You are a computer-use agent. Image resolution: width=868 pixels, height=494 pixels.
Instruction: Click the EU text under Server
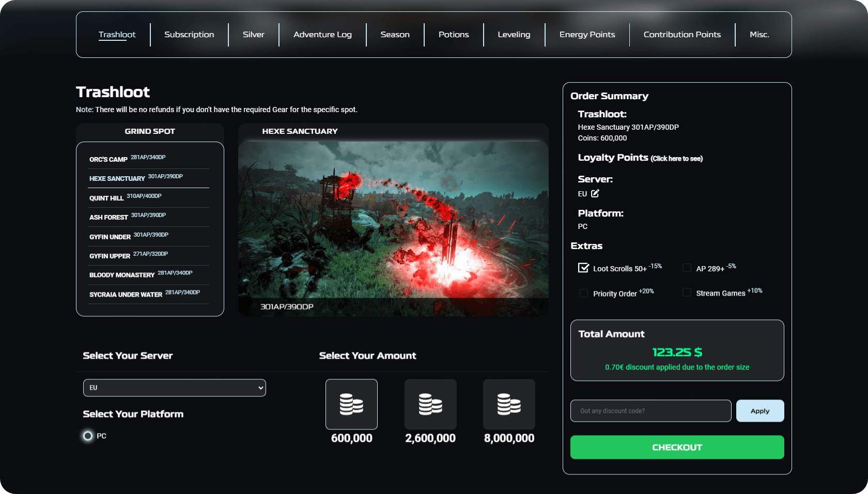[x=582, y=194]
